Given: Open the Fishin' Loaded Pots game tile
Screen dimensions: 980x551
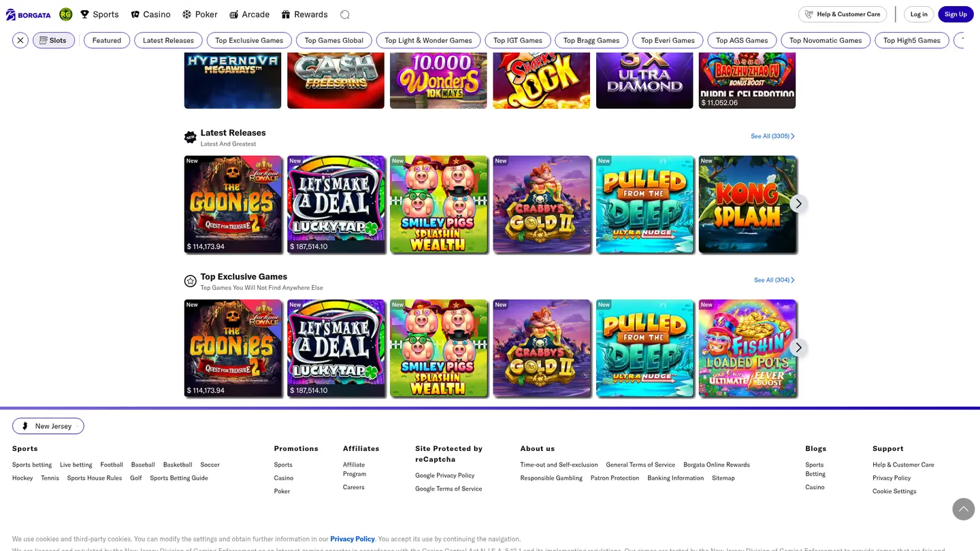Looking at the screenshot, I should 747,348.
